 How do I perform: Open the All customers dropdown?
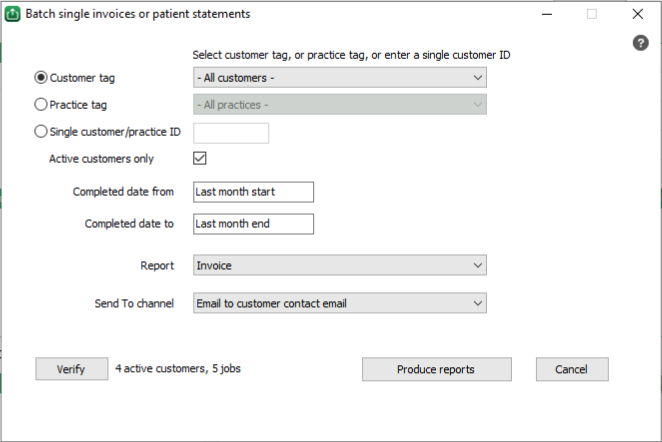coord(339,77)
